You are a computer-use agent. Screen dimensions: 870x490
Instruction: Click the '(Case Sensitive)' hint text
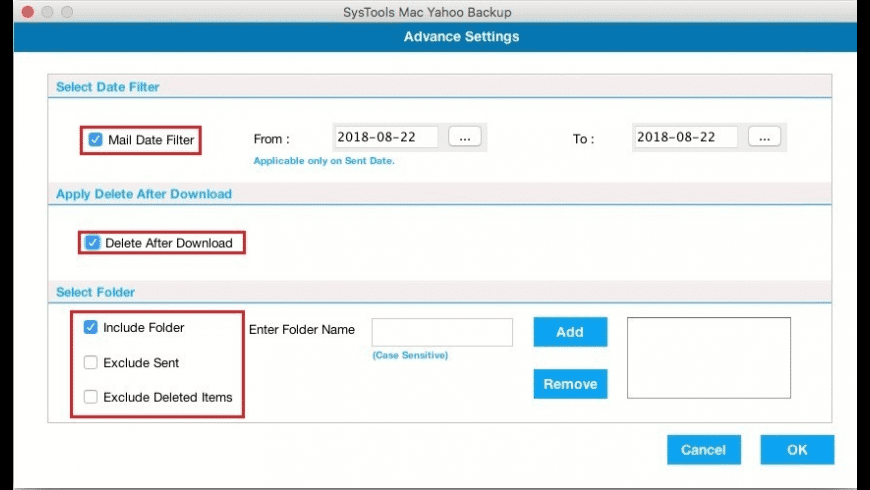tap(410, 355)
